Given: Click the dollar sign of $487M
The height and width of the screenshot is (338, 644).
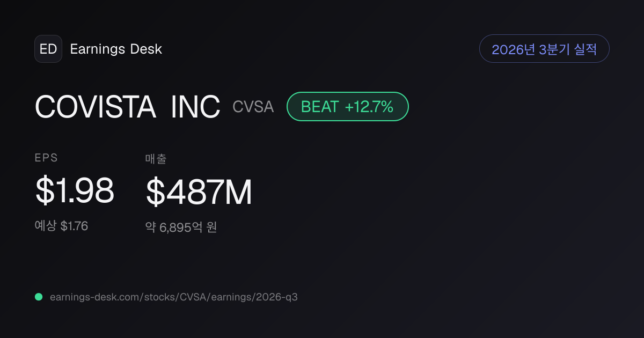Looking at the screenshot, I should tap(155, 193).
